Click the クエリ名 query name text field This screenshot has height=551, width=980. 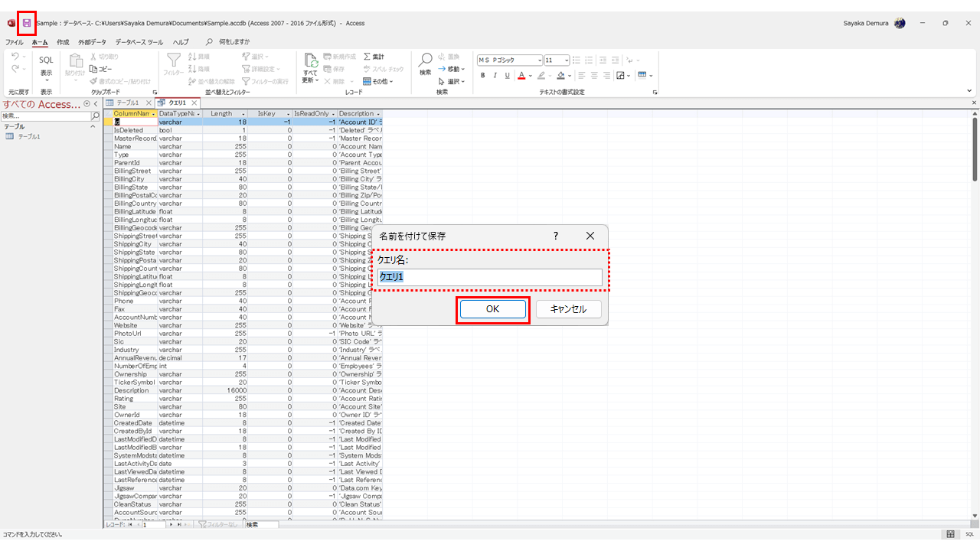(490, 277)
